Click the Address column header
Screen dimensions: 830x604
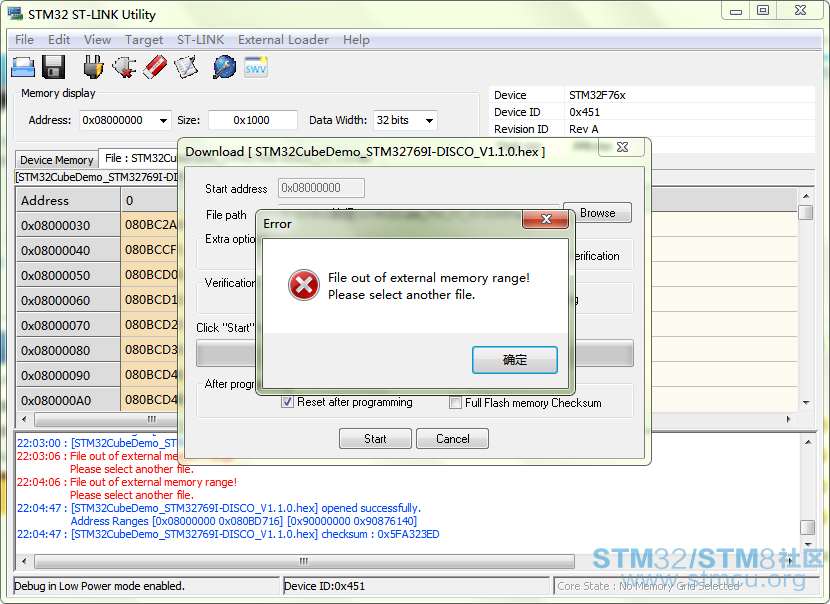(x=68, y=200)
